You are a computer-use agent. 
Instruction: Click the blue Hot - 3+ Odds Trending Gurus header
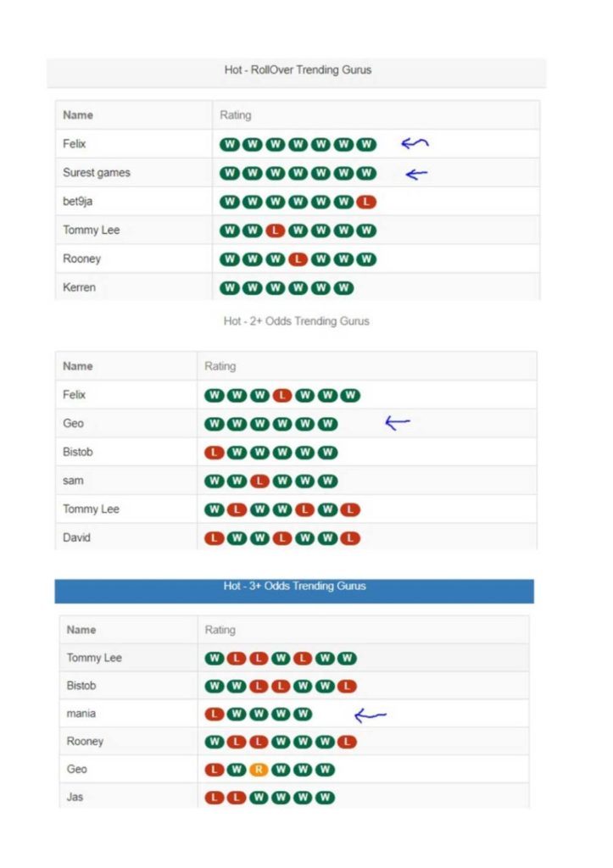[294, 590]
